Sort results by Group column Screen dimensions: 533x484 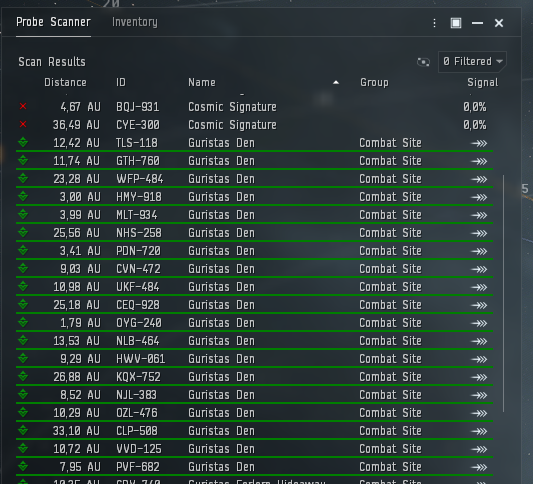coord(374,83)
